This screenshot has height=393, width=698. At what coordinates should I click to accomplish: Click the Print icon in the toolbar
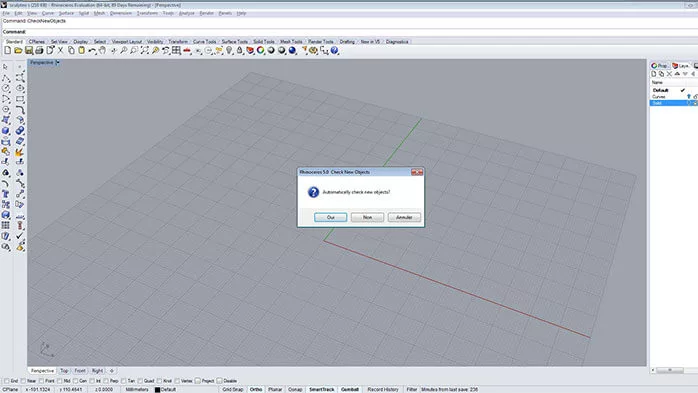tap(39, 51)
